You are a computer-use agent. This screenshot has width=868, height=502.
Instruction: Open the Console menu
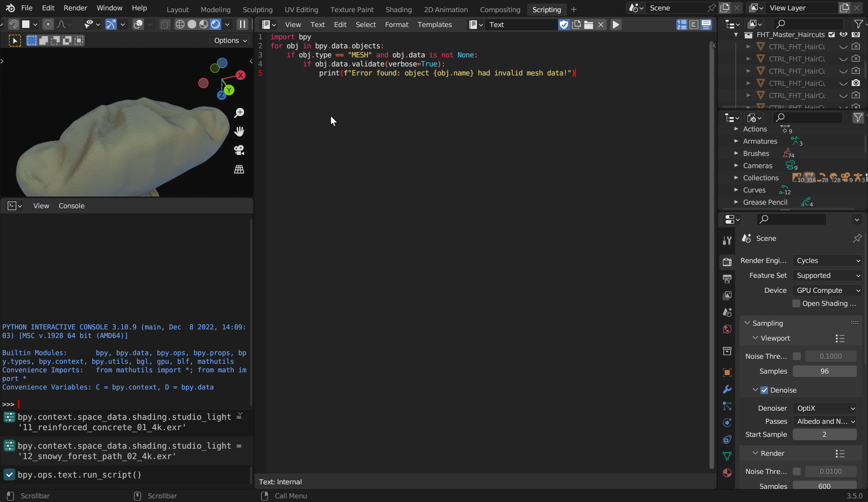coord(71,206)
